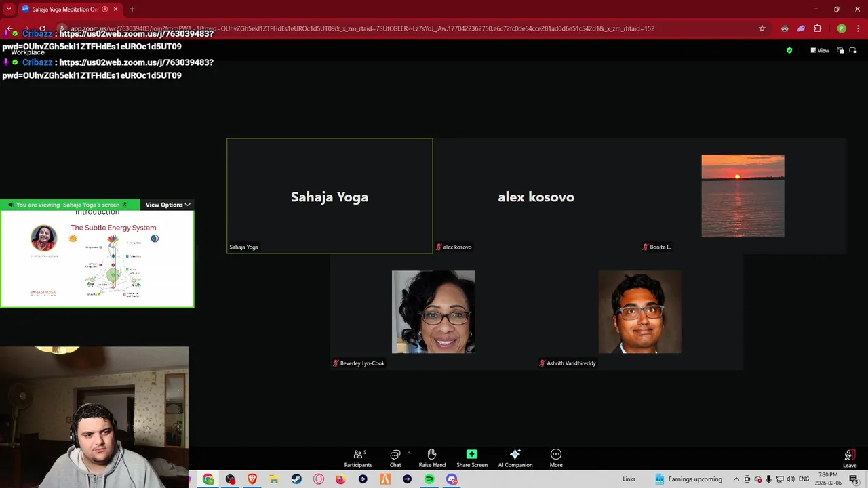Viewport: 868px width, 488px height.
Task: Click the volume speaker tray icon
Action: (790, 479)
